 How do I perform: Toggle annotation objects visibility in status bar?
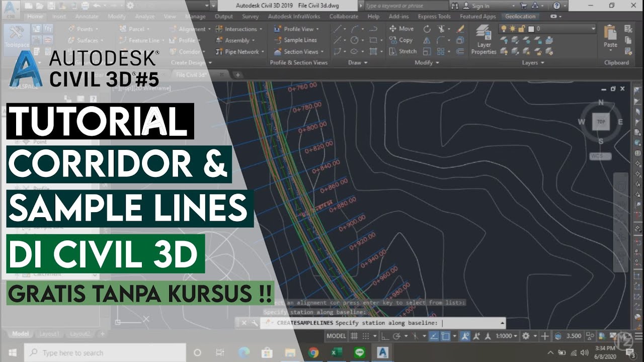click(464, 336)
